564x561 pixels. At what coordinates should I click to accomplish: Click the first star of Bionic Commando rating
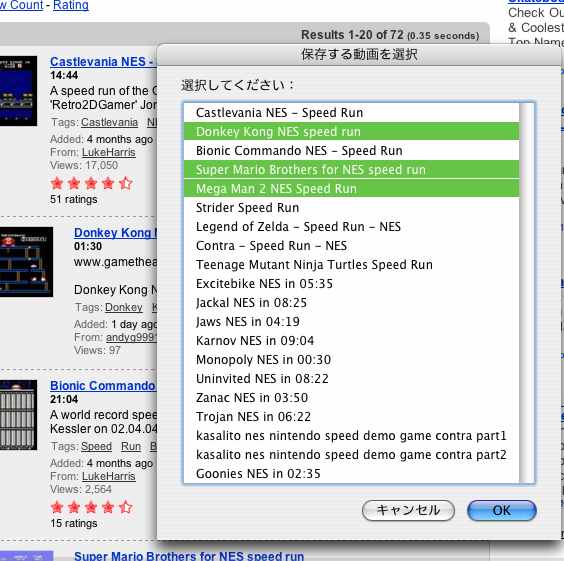(57, 507)
